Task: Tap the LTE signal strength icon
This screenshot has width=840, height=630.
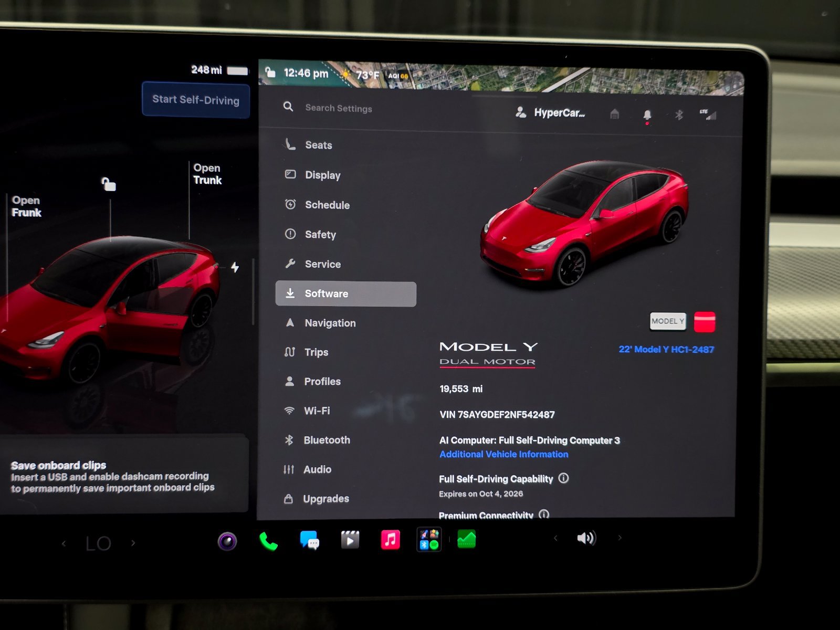Action: coord(708,114)
